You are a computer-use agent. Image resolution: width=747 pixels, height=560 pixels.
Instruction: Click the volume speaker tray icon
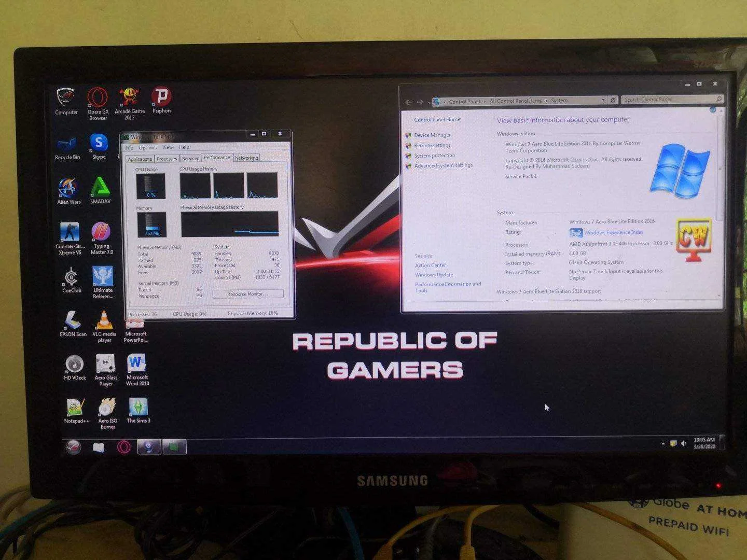684,443
